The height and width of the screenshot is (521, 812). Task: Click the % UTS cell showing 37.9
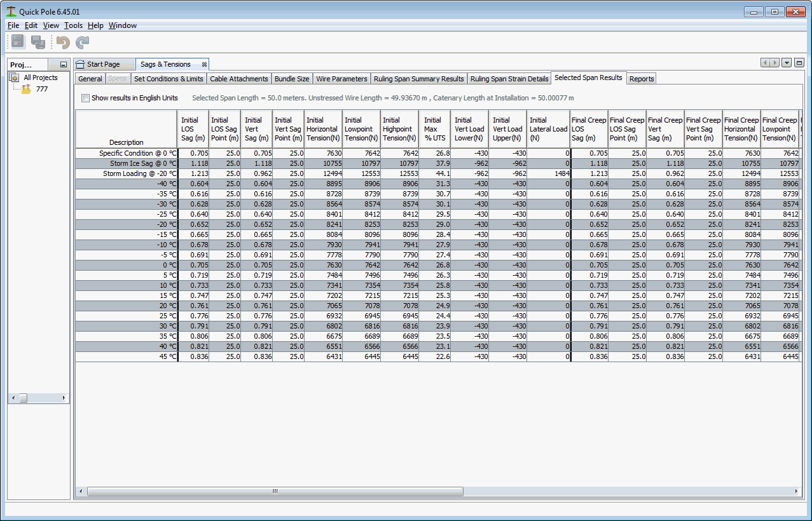click(x=435, y=163)
